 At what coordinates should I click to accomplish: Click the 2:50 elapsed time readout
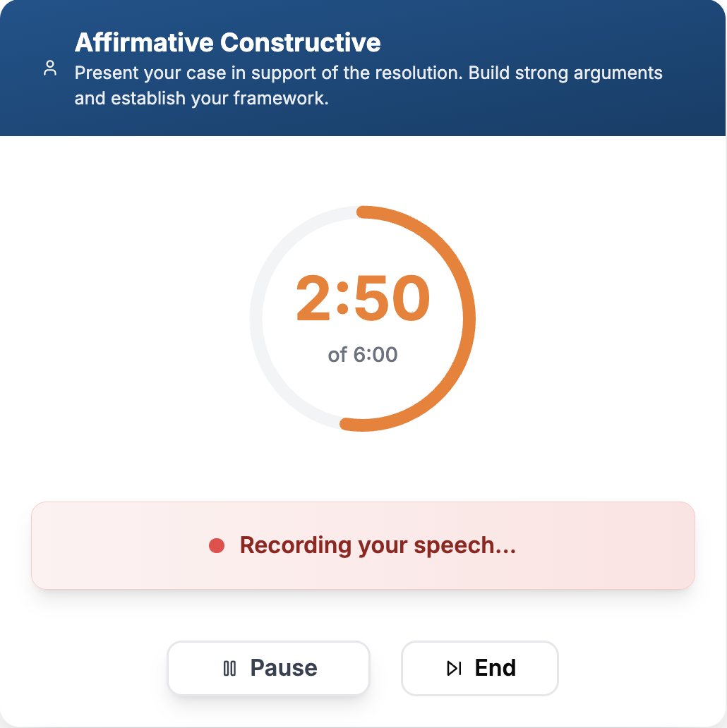point(363,298)
